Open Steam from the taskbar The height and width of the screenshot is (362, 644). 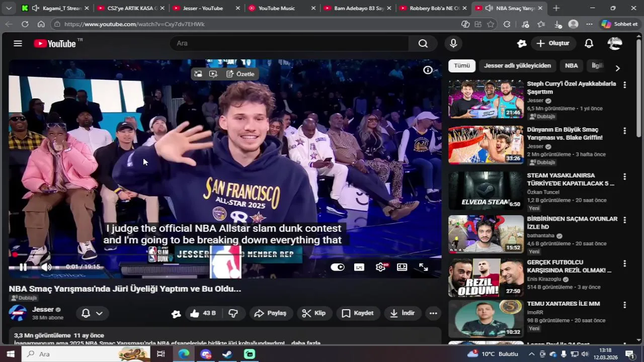(227, 354)
